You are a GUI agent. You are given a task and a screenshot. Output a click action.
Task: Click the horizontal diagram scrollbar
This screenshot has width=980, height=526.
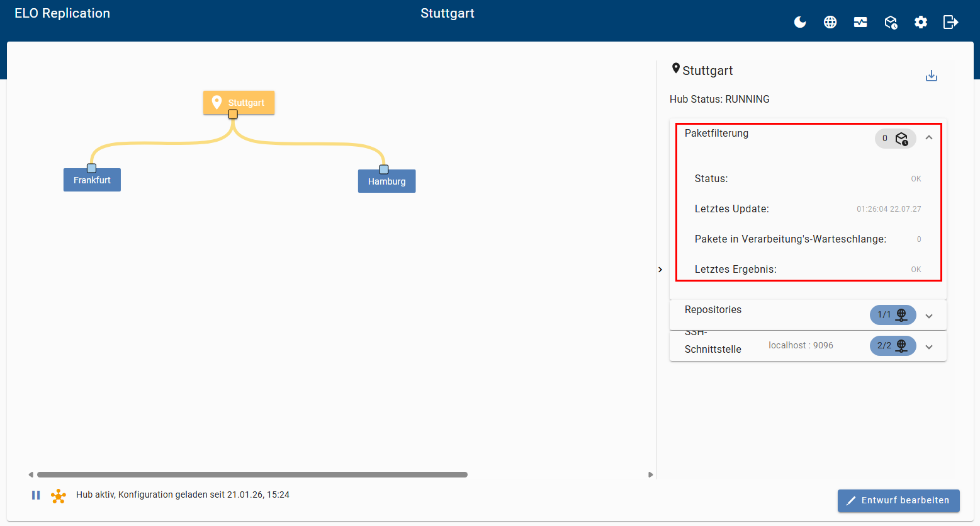pos(252,474)
